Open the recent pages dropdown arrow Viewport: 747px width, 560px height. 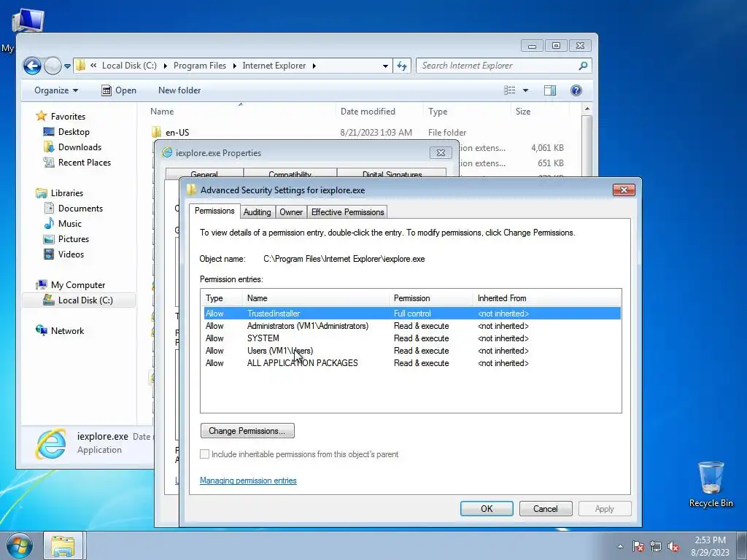67,66
